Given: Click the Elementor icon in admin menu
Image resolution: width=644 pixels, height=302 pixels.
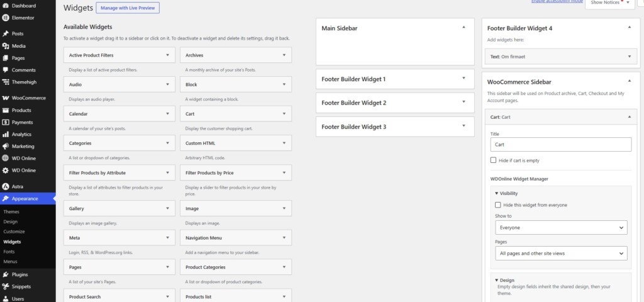Looking at the screenshot, I should [6, 18].
